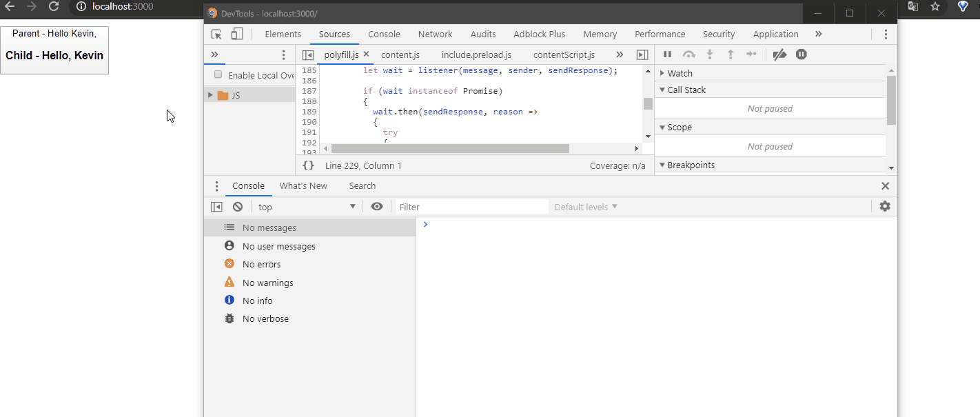Viewport: 980px width, 417px height.
Task: Open the What's New drawer tab
Action: pyautogui.click(x=303, y=185)
